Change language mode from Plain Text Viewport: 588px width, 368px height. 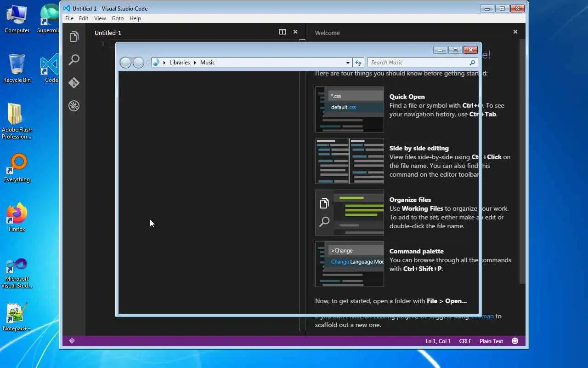tap(492, 341)
